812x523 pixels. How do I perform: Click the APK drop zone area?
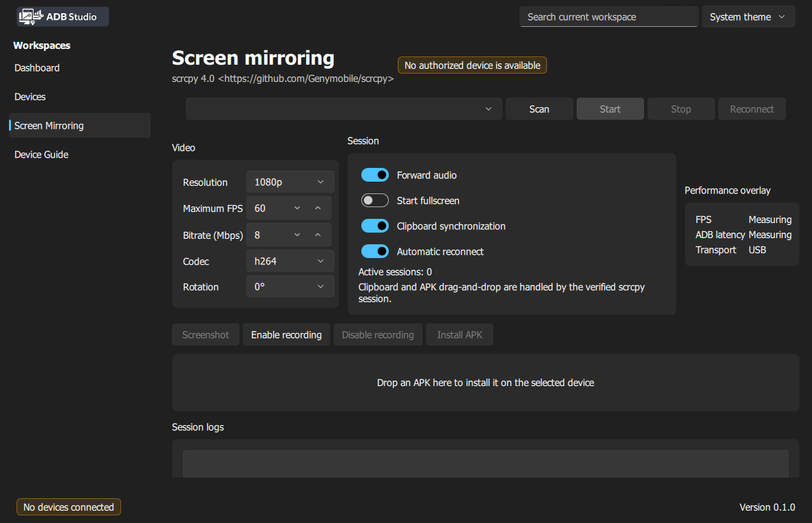point(485,383)
